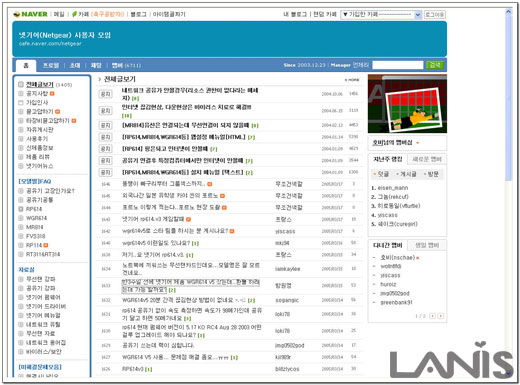The image size is (520, 385).
Task: Click the board icon beside 넷기어뉴스
Action: click(x=21, y=166)
